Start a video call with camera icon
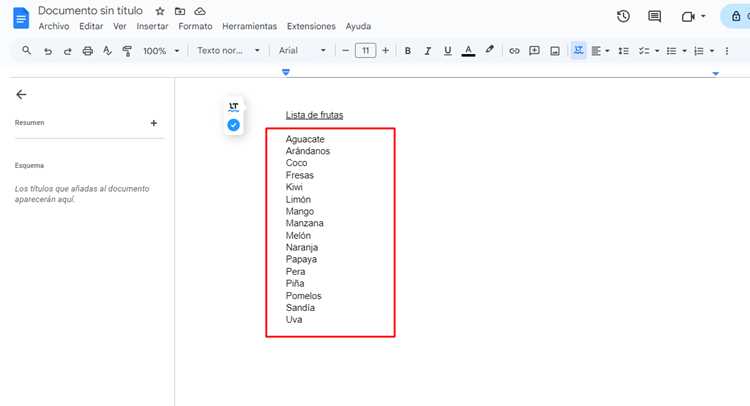Viewport: 750px width, 406px height. tap(688, 17)
